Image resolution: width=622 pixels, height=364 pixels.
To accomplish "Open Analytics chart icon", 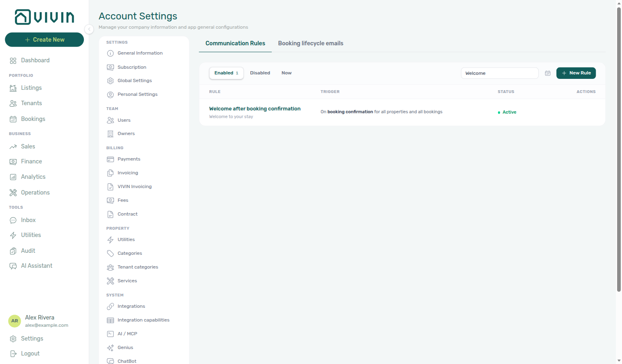I will 13,177.
